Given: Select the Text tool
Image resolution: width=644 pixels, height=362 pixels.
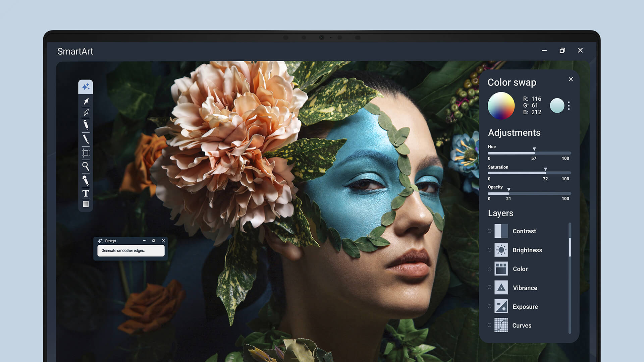Looking at the screenshot, I should click(86, 193).
